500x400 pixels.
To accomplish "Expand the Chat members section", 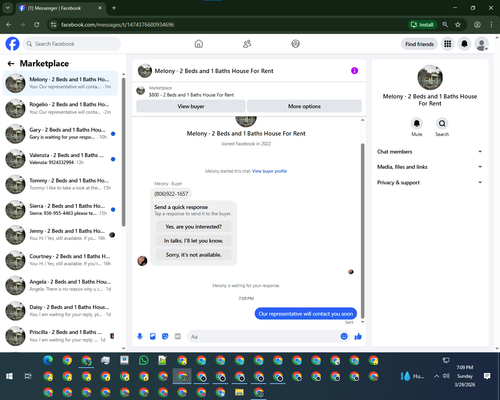I will [x=430, y=152].
